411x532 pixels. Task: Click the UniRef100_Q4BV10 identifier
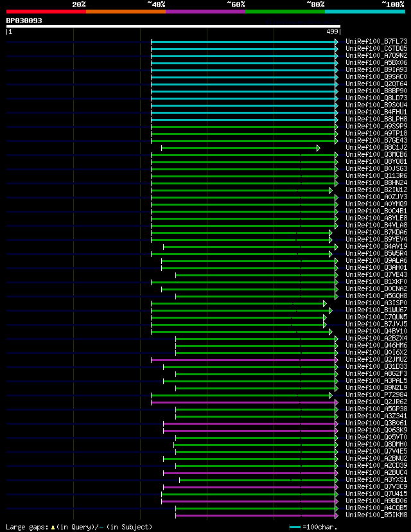coord(376,331)
